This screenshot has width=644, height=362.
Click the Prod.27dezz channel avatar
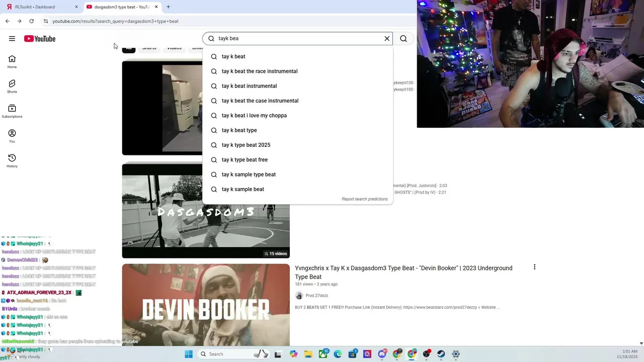[299, 296]
